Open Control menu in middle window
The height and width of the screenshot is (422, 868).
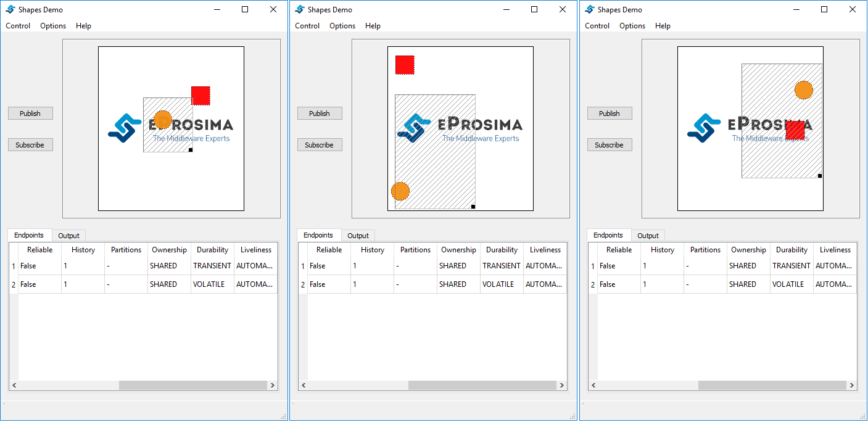tap(307, 26)
